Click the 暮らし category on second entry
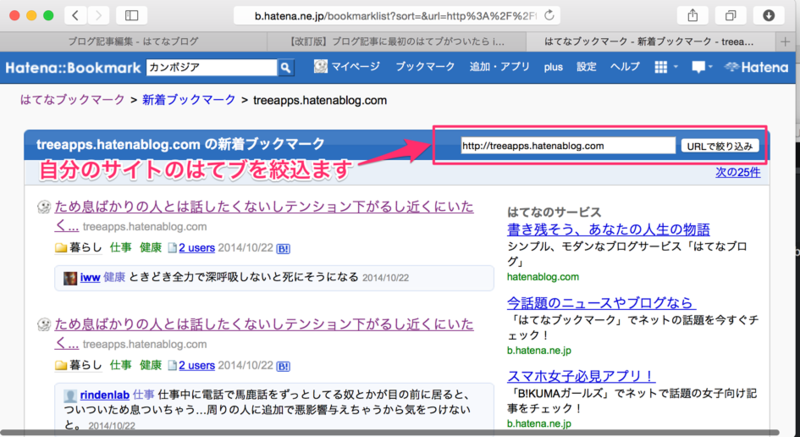 [86, 366]
